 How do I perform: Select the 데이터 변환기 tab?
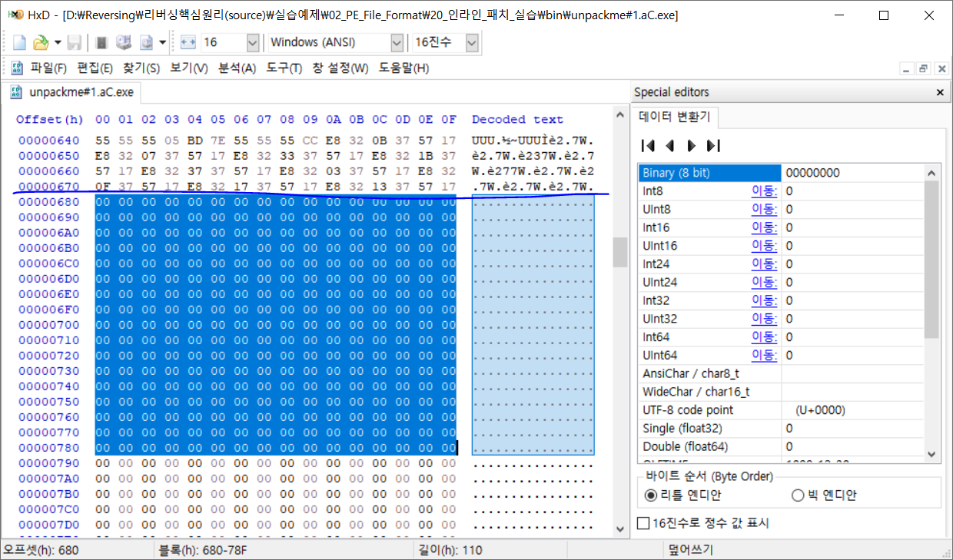(x=675, y=118)
